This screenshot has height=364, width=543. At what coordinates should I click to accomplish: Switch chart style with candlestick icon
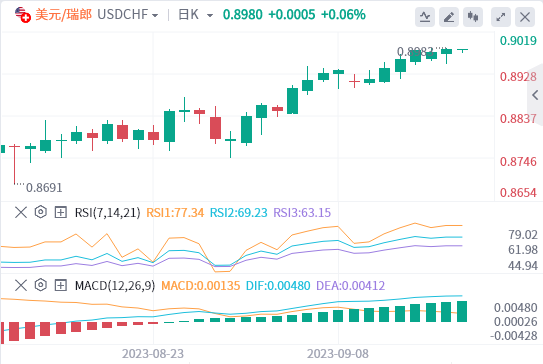(473, 16)
